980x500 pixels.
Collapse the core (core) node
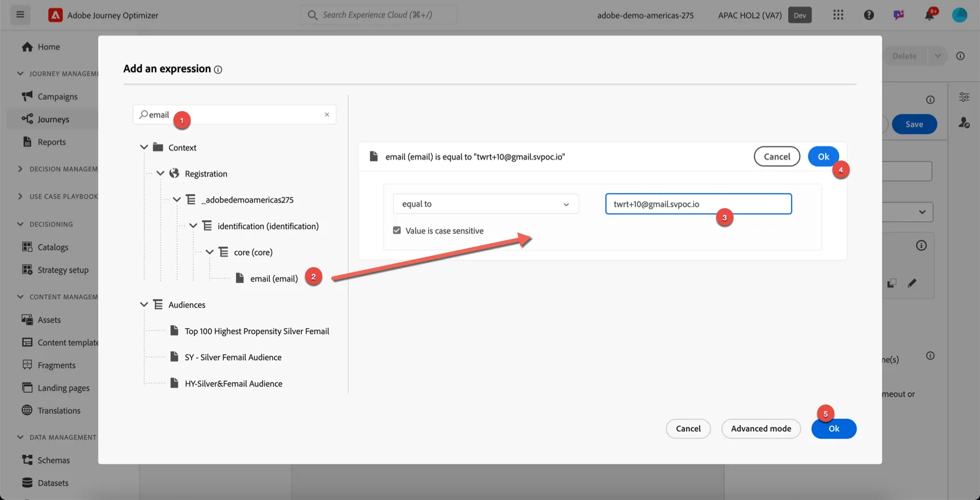(210, 251)
